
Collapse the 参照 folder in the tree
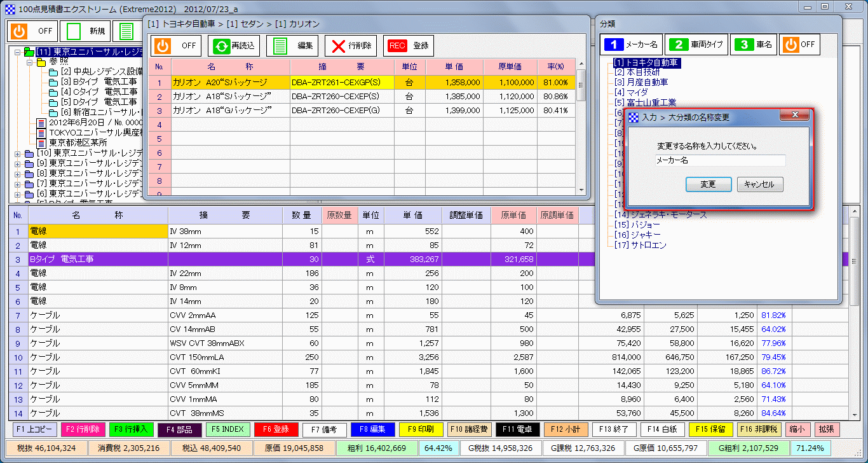click(29, 62)
